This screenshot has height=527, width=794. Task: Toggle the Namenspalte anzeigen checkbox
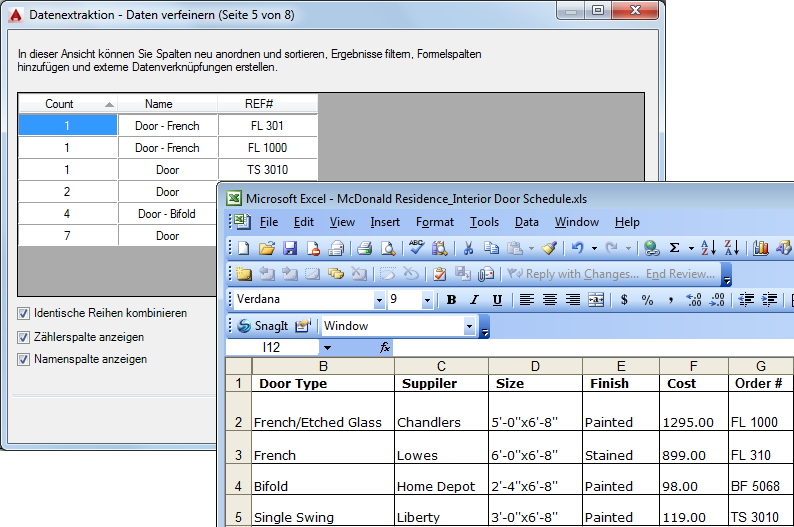point(23,359)
